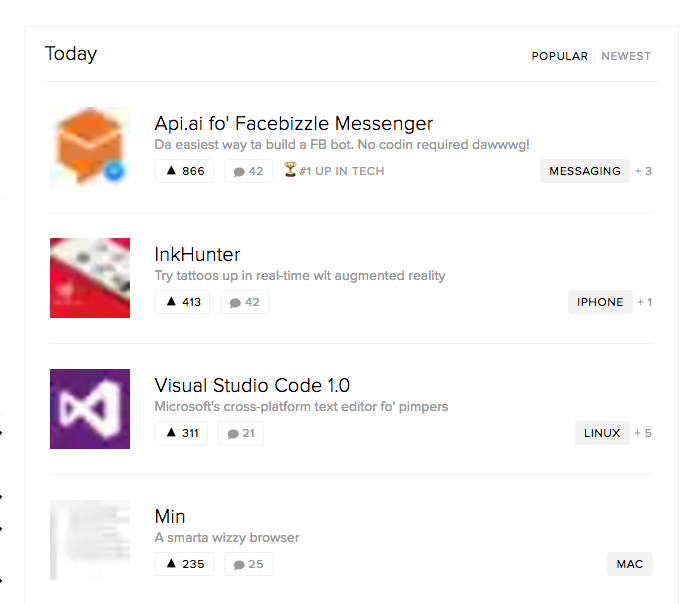View the 42 comments on Api.ai

pos(248,171)
